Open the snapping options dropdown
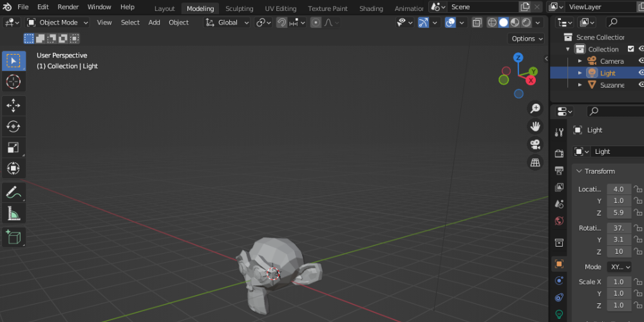Viewport: 644px width, 322px height. tap(296, 23)
